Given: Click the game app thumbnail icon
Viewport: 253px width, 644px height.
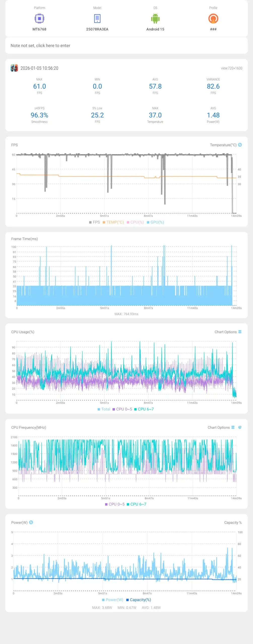Looking at the screenshot, I should [14, 68].
